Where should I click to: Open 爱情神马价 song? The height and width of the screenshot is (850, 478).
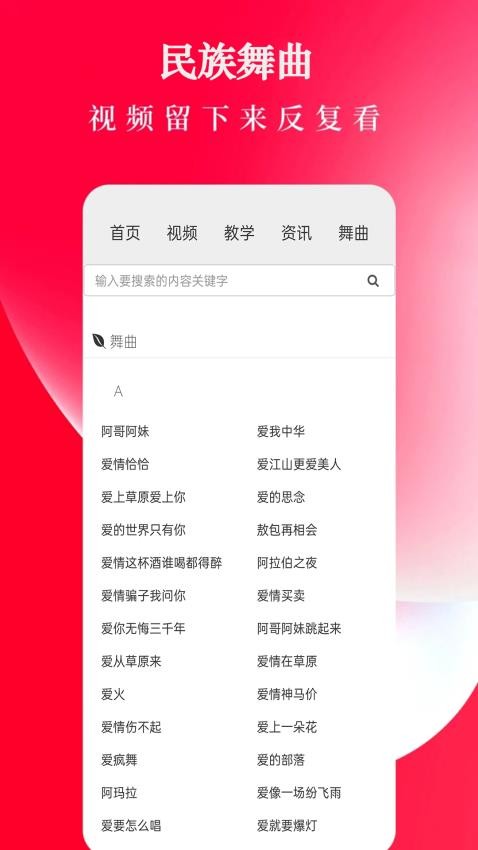[x=287, y=694]
